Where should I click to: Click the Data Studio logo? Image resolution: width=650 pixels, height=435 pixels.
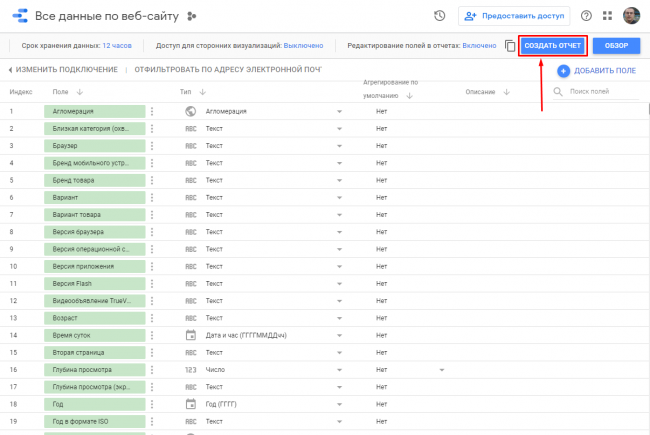pyautogui.click(x=18, y=16)
